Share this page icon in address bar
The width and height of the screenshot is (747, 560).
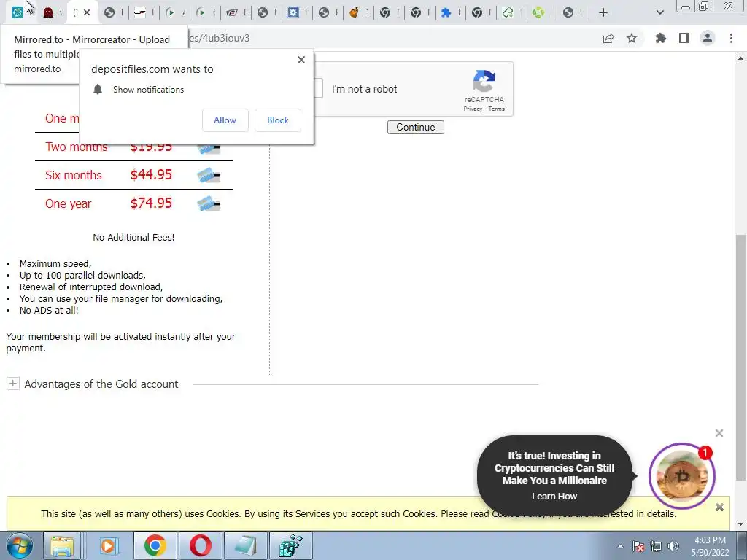608,39
